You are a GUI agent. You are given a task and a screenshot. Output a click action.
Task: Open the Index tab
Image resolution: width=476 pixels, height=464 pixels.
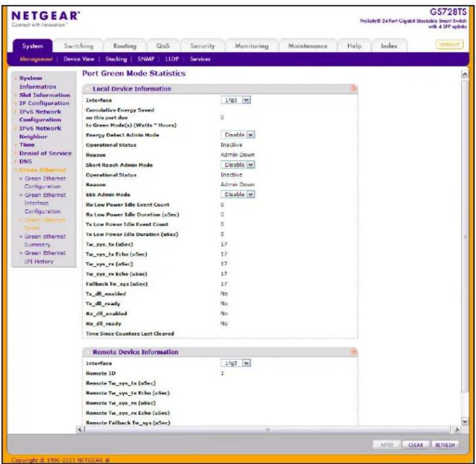[x=389, y=46]
